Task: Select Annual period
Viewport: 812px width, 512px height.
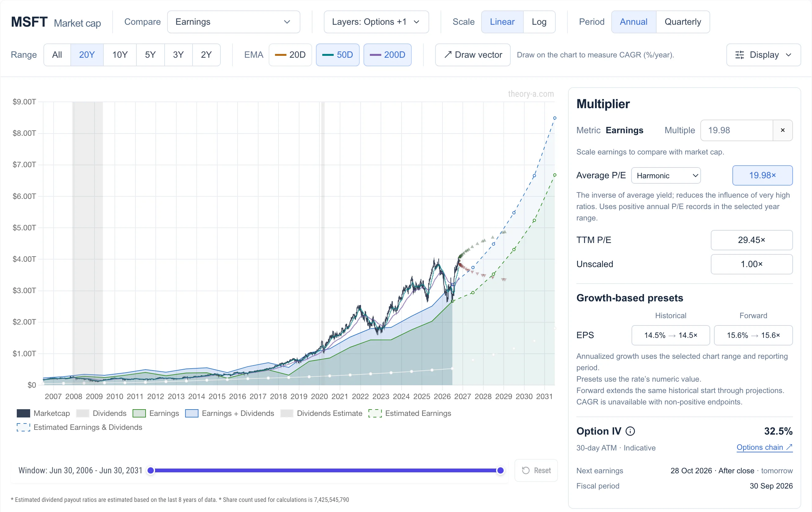Action: (633, 22)
